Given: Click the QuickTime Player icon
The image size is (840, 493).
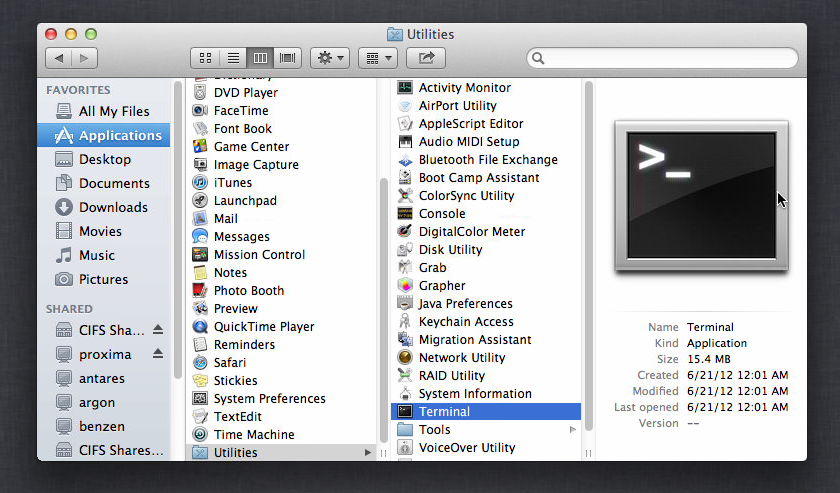Looking at the screenshot, I should (x=200, y=326).
